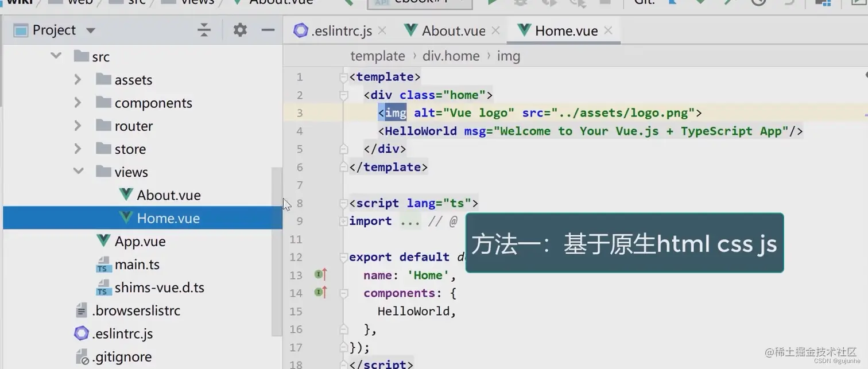This screenshot has height=369, width=868.
Task: Click the Project panel window icon
Action: click(21, 30)
